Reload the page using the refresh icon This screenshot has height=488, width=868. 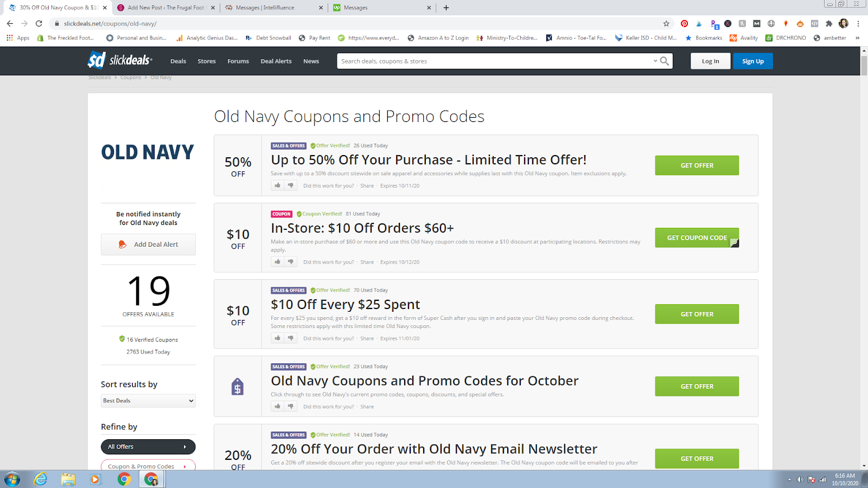(39, 23)
